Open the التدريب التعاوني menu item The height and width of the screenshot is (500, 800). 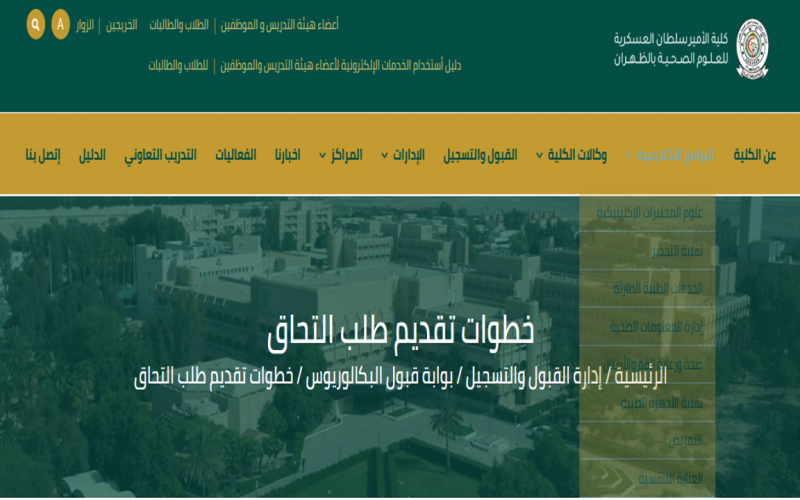click(161, 155)
